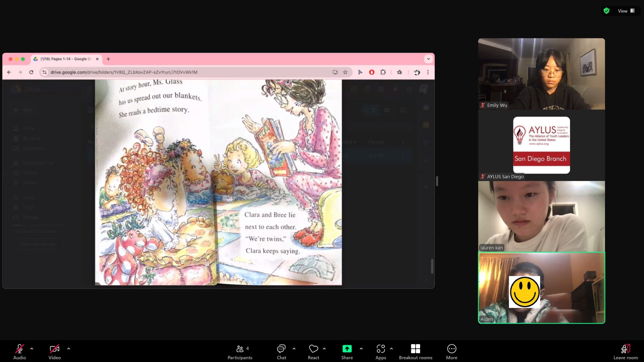Open a new browser tab
Viewport: 644px width, 362px height.
(x=108, y=59)
